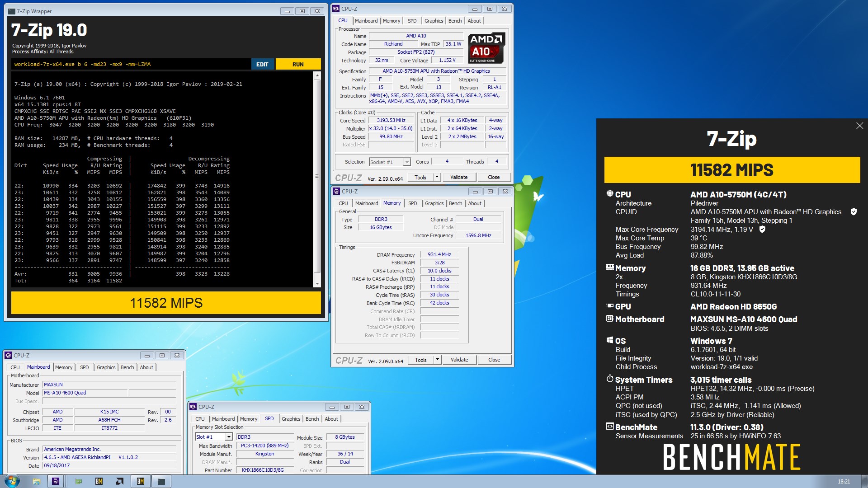Viewport: 868px width, 488px height.
Task: Launch GPU-Z green card taskbar icon
Action: coord(78,481)
